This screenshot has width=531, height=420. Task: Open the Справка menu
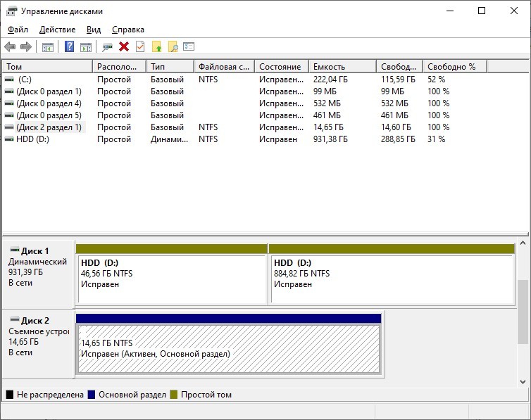[x=128, y=30]
